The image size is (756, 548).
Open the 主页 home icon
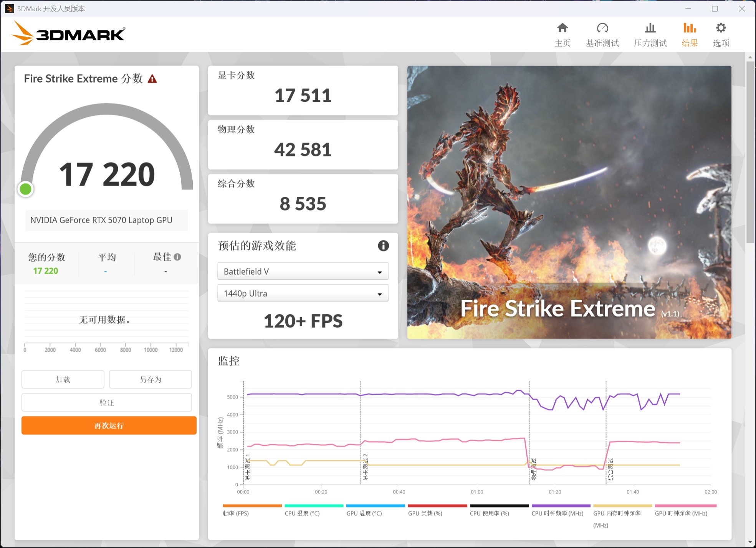point(562,28)
